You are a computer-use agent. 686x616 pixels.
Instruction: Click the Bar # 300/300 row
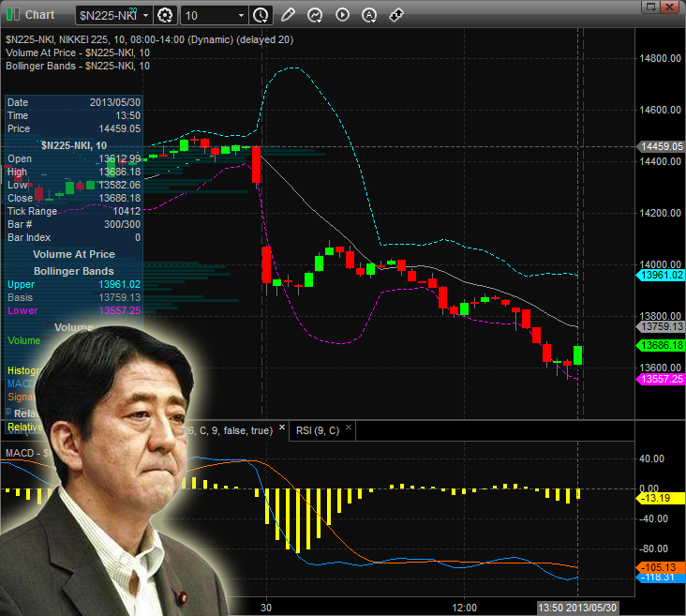coord(74,224)
